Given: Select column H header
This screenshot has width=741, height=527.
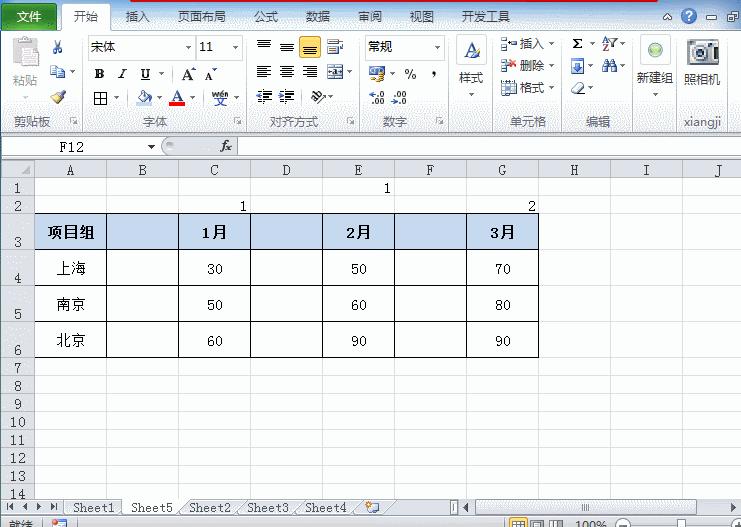Looking at the screenshot, I should (x=574, y=170).
